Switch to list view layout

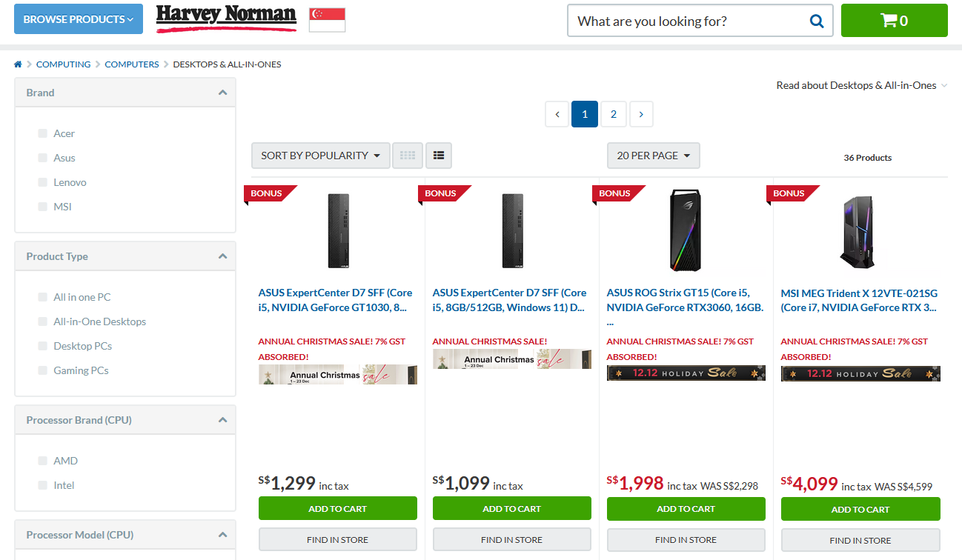[439, 156]
